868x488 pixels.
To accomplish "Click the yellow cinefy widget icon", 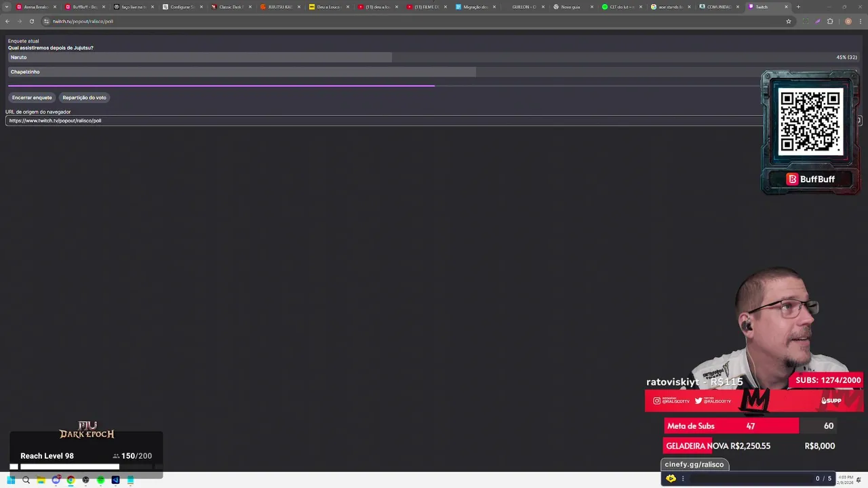I will pyautogui.click(x=671, y=479).
